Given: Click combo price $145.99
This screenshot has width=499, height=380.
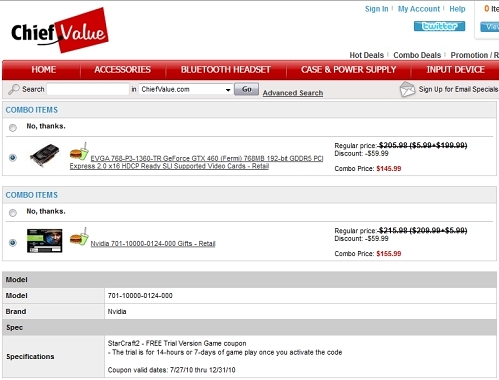Looking at the screenshot, I should (x=389, y=169).
